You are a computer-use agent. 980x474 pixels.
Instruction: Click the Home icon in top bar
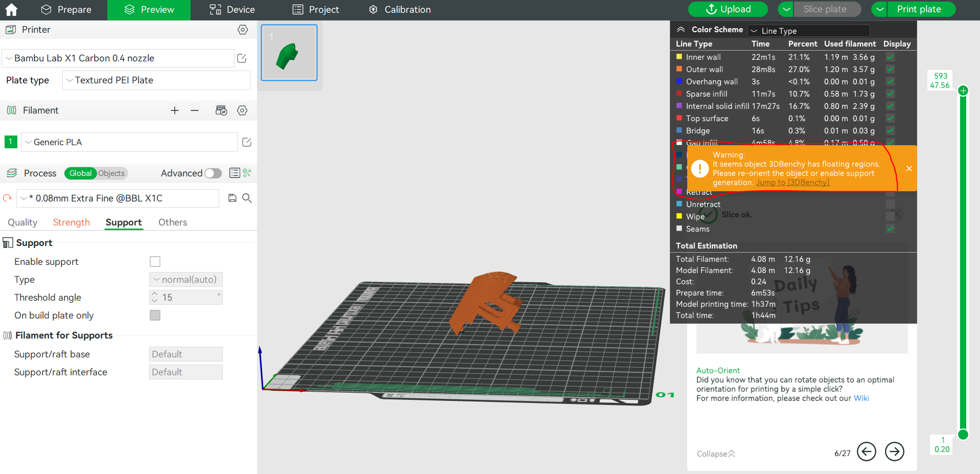(11, 10)
